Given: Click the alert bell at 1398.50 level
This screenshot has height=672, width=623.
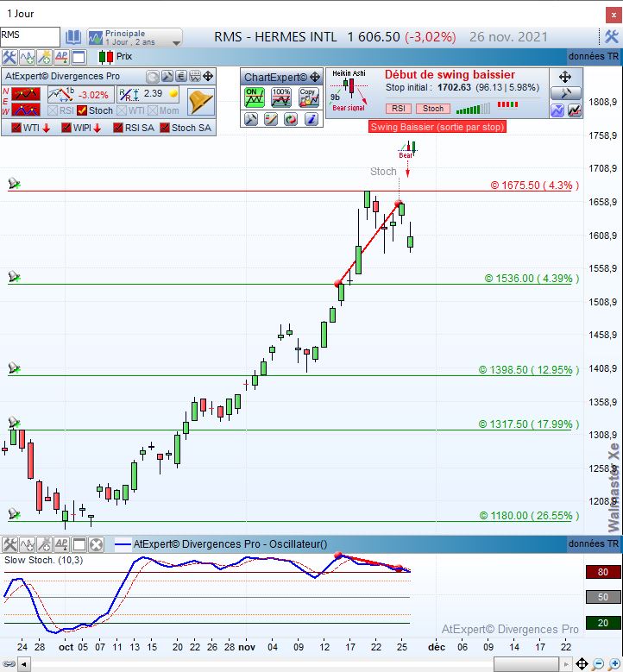Looking at the screenshot, I should click(x=14, y=368).
